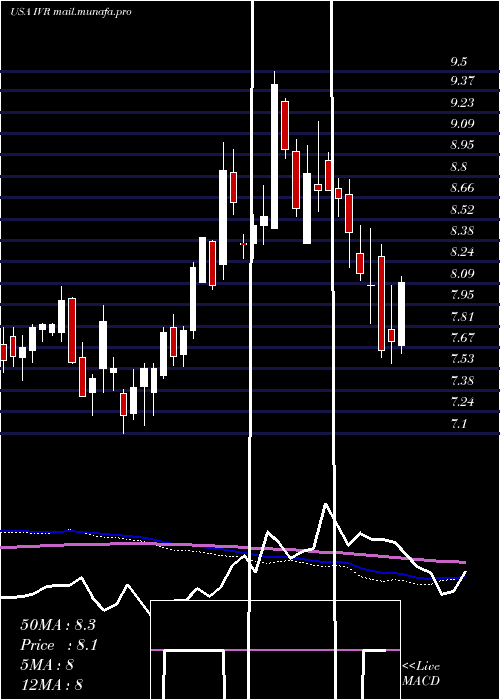500x700 pixels.
Task: Click the 7.1 price axis label
Action: 458,423
